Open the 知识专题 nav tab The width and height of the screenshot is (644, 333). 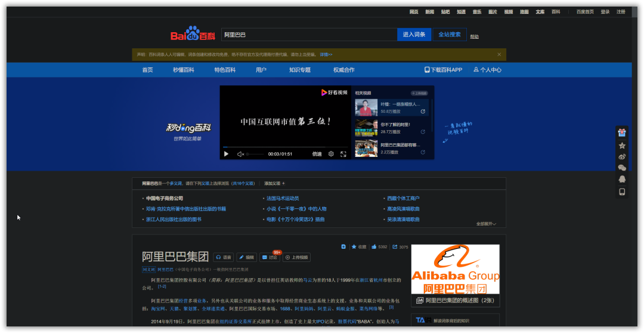click(x=300, y=70)
